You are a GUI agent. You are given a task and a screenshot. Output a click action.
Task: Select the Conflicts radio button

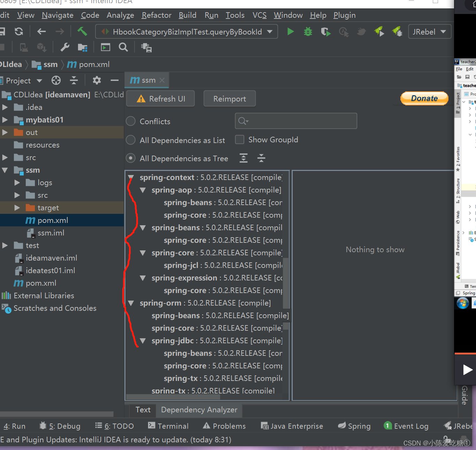[x=130, y=121]
